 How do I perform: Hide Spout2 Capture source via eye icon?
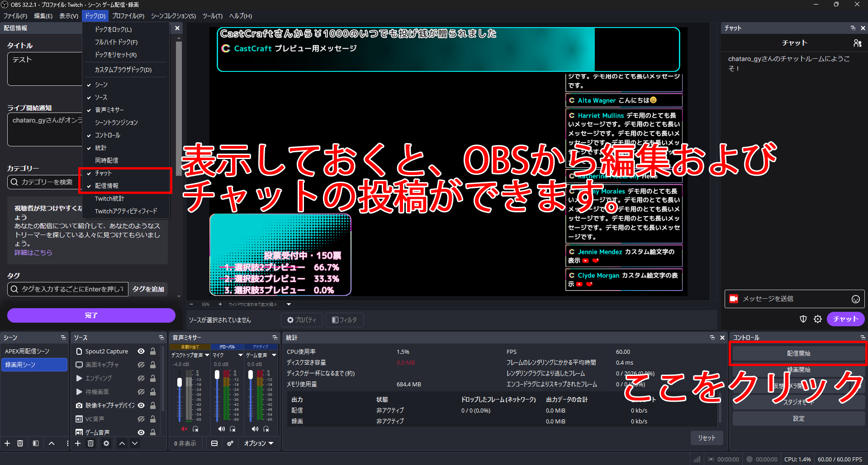click(x=141, y=351)
